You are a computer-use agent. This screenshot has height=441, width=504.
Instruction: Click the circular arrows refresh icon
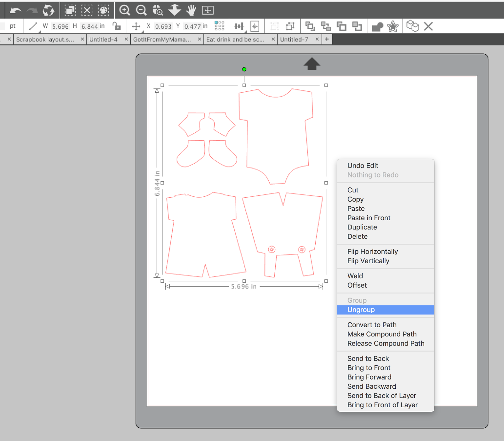click(x=49, y=10)
